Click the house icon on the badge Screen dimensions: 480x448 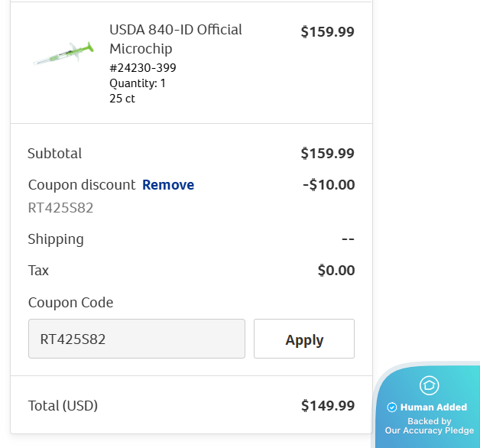coord(430,385)
